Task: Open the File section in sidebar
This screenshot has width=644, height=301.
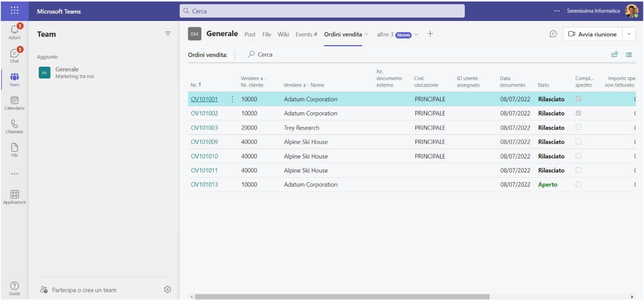Action: (x=14, y=149)
